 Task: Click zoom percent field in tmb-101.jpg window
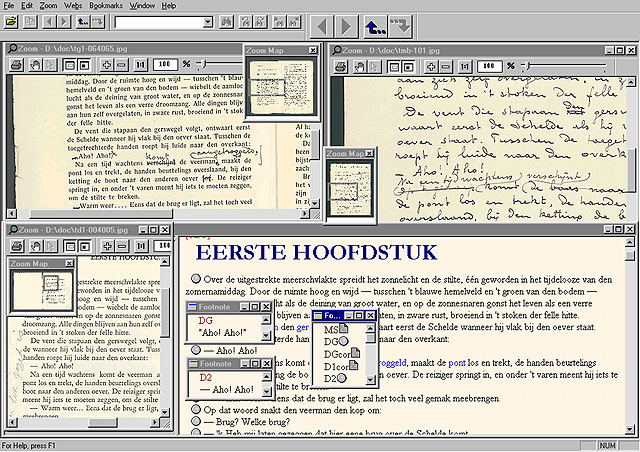(x=489, y=66)
